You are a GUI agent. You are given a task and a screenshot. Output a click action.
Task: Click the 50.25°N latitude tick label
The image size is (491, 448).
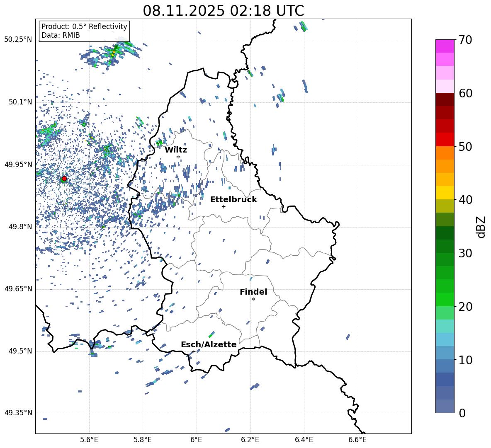coord(18,40)
